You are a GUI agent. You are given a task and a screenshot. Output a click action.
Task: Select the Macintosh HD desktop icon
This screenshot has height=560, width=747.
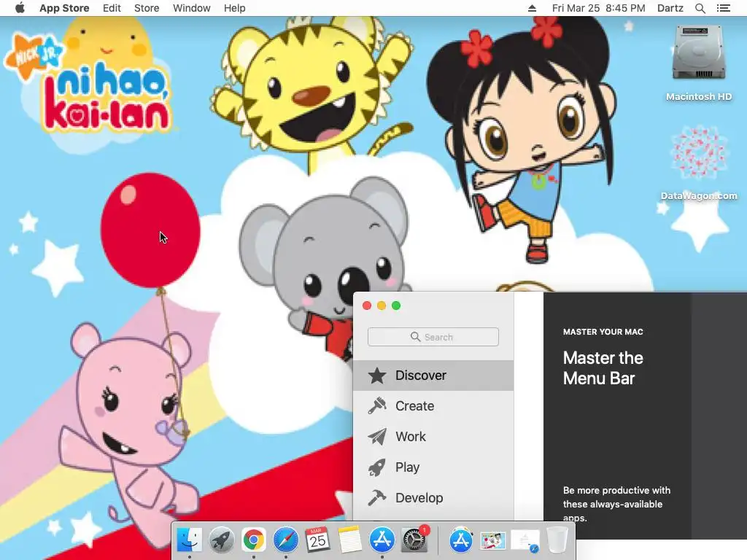click(x=698, y=63)
